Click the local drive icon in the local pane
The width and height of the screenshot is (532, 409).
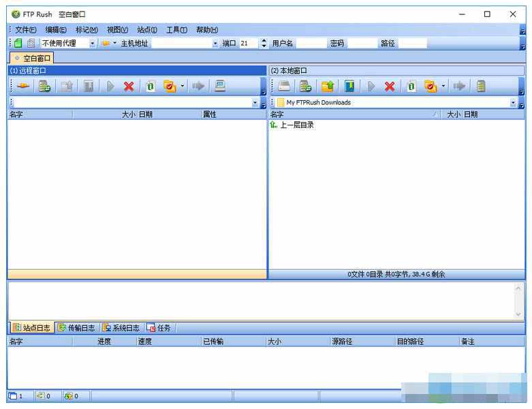tap(284, 86)
